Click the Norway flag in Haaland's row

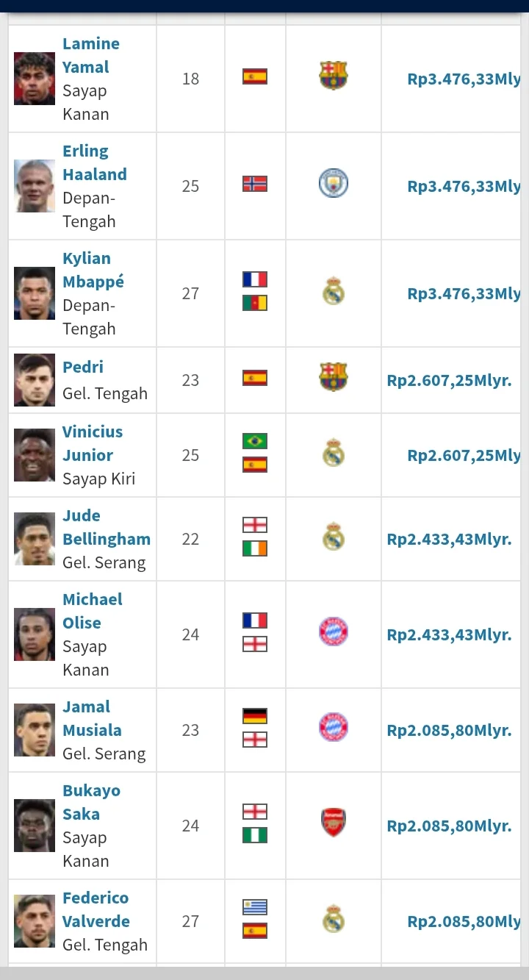point(255,184)
